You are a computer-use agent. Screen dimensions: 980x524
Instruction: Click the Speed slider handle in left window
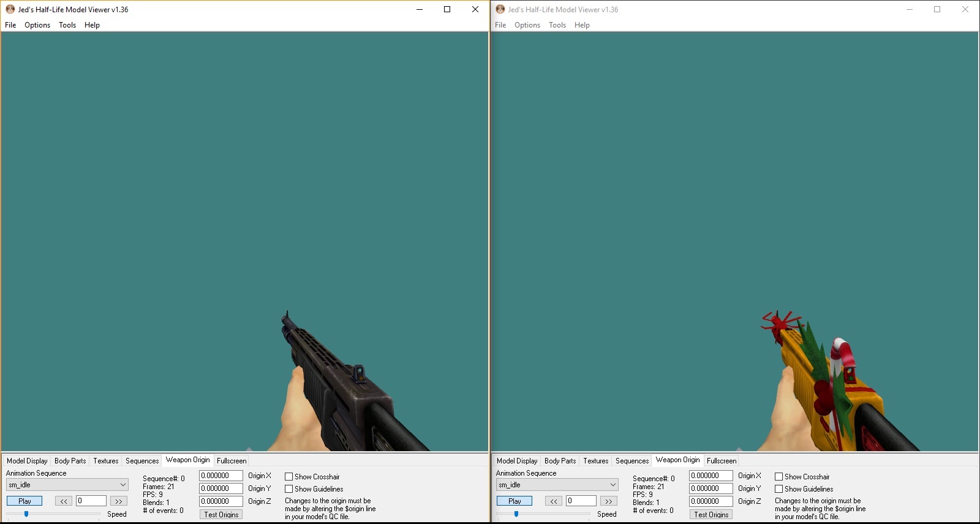(x=26, y=514)
